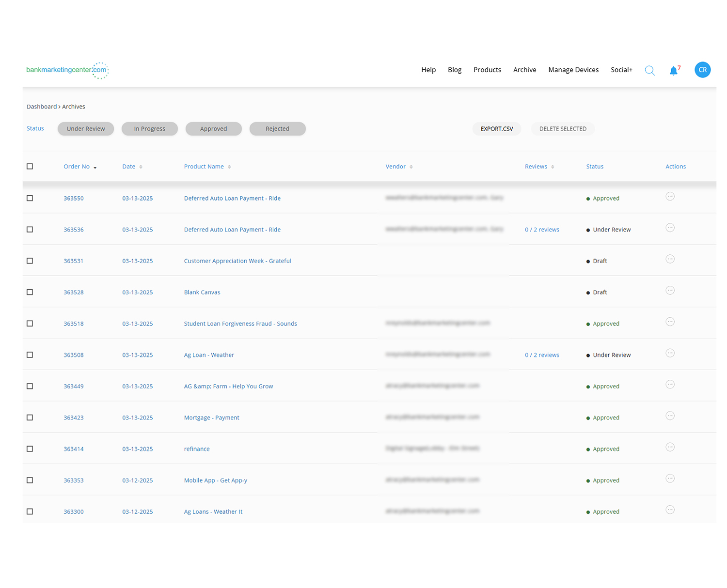The height and width of the screenshot is (588, 727).
Task: Open the actions ellipsis for order 363550
Action: [x=670, y=196]
